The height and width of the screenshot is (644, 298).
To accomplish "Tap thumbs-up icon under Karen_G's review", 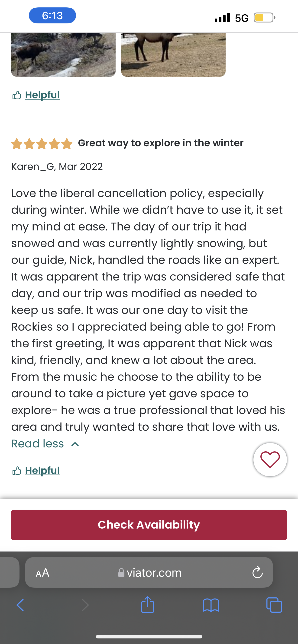I will point(16,471).
